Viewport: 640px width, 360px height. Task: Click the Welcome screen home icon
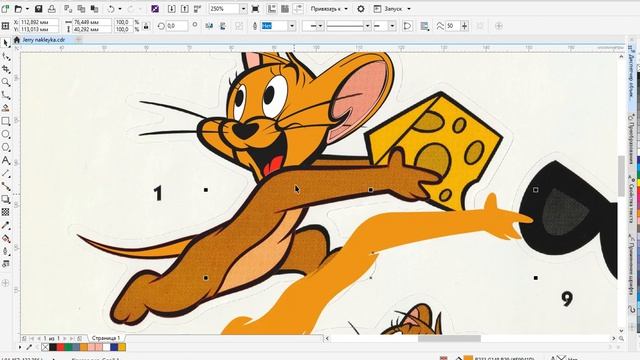(x=16, y=40)
